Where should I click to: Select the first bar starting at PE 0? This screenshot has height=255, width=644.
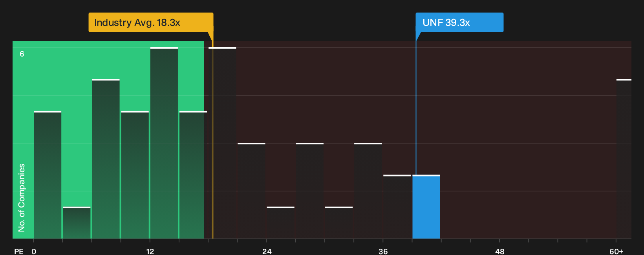point(48,175)
